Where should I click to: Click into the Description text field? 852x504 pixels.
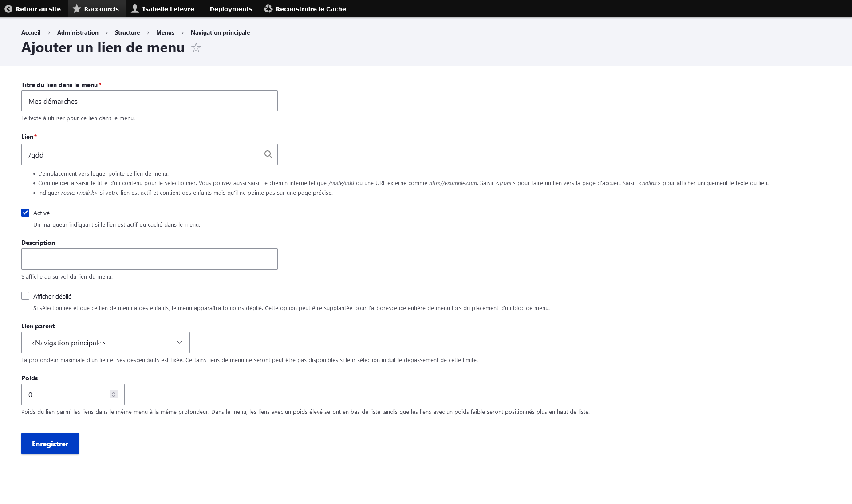point(150,259)
